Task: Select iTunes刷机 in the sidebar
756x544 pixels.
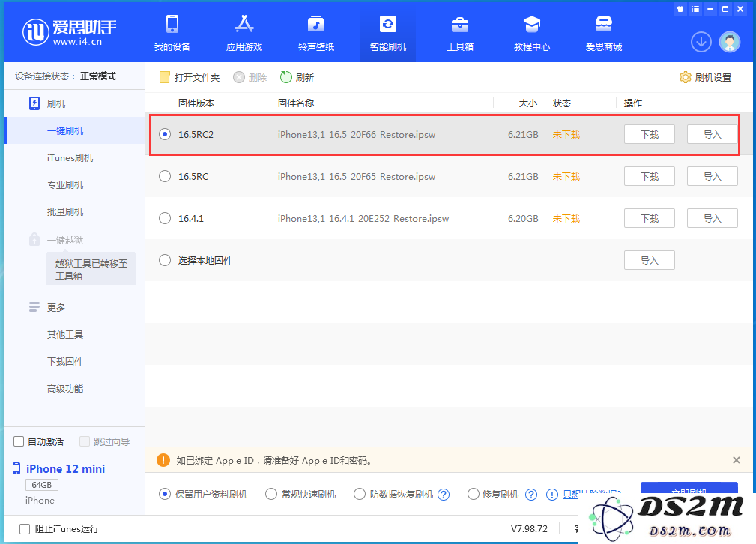Action: point(70,157)
